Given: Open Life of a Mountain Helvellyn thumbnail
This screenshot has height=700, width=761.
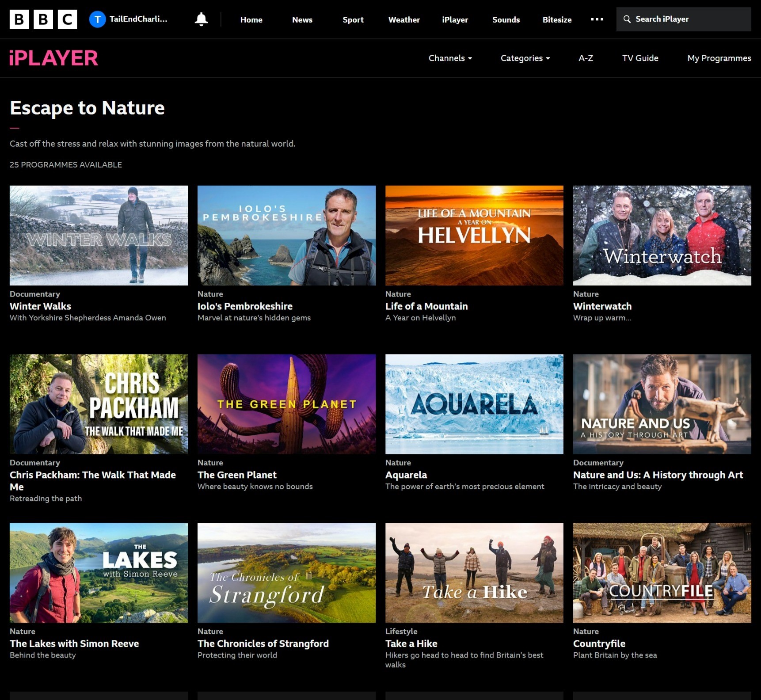Looking at the screenshot, I should coord(474,235).
